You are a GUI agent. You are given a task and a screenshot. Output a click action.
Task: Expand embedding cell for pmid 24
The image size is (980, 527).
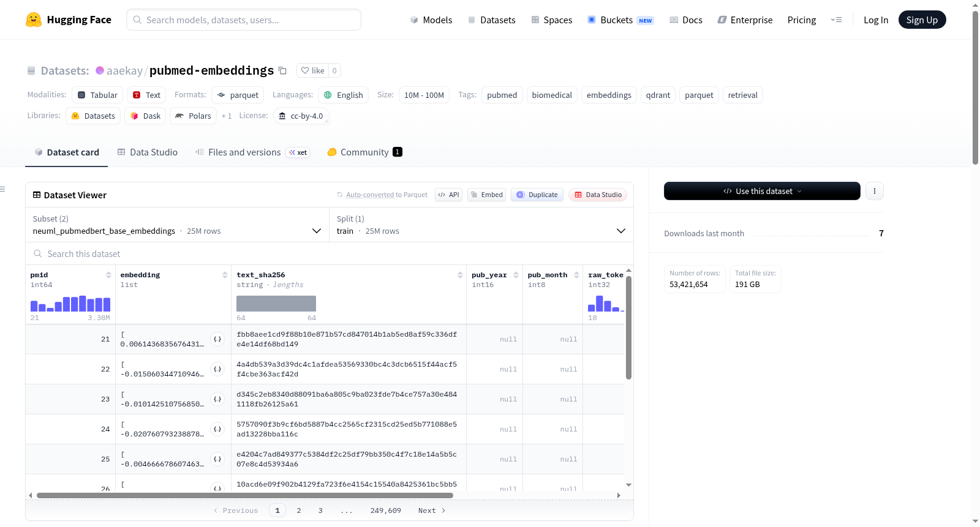[217, 429]
